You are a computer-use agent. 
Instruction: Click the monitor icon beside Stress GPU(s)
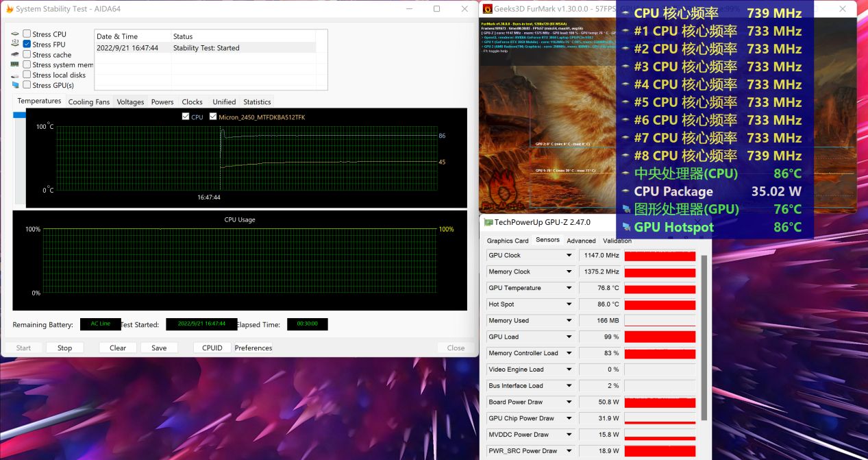[x=15, y=85]
